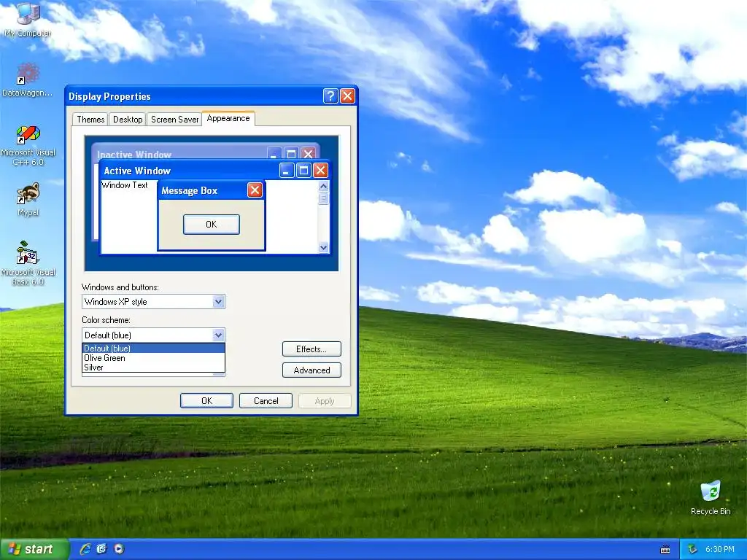The width and height of the screenshot is (747, 560).
Task: Click the system tray notification icon
Action: click(693, 550)
